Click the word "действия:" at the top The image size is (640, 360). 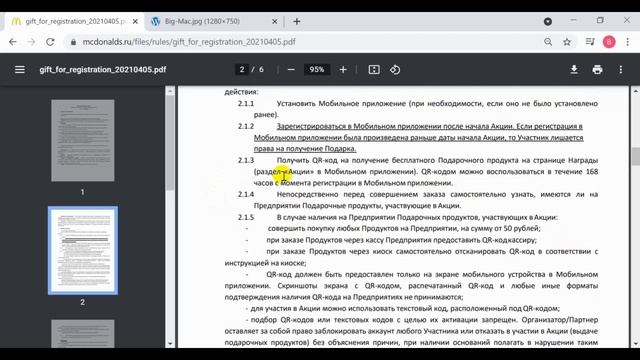click(x=242, y=92)
